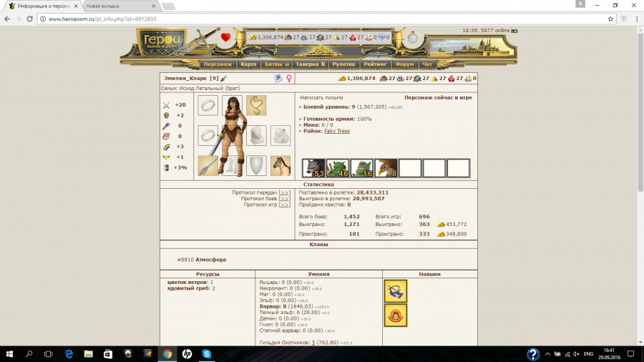
Task: Select the horse mount slot
Action: [x=280, y=166]
